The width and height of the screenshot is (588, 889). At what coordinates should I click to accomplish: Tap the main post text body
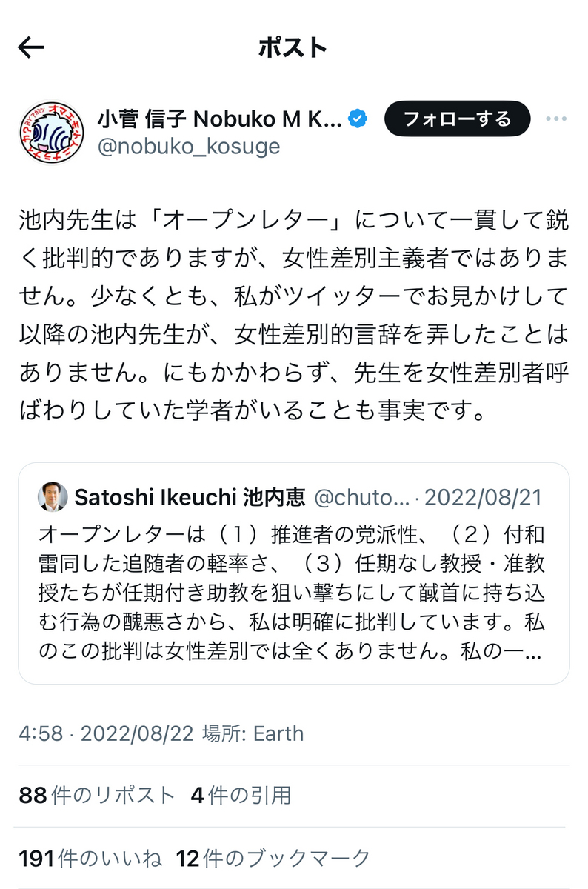[x=294, y=316]
